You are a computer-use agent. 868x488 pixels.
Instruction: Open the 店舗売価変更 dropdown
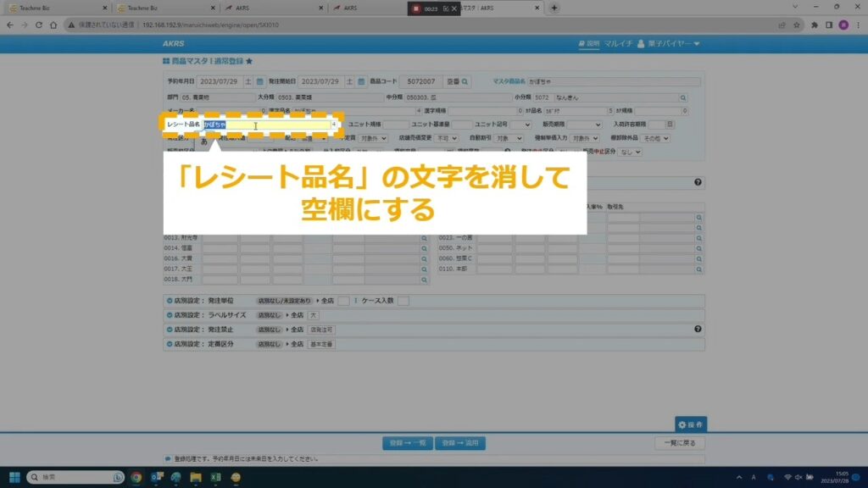click(448, 138)
